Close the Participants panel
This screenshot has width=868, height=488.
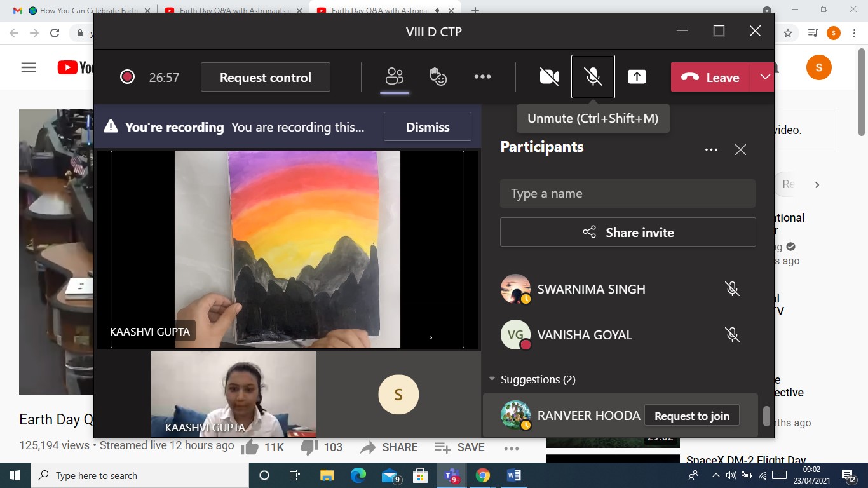(740, 150)
